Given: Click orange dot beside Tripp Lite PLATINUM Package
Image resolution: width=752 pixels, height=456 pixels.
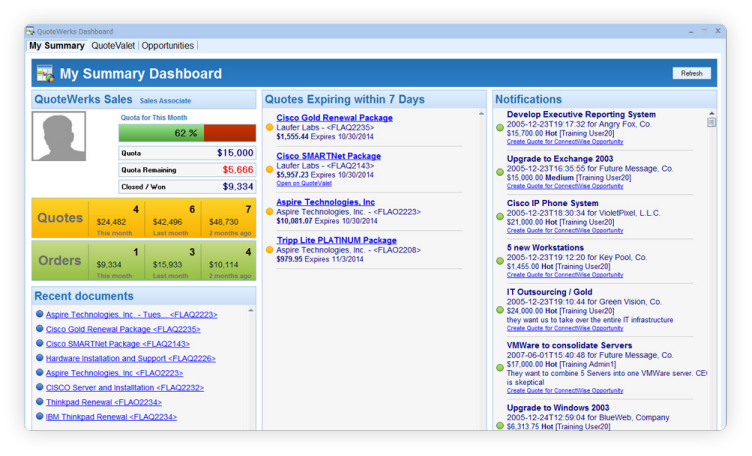Looking at the screenshot, I should [x=270, y=250].
